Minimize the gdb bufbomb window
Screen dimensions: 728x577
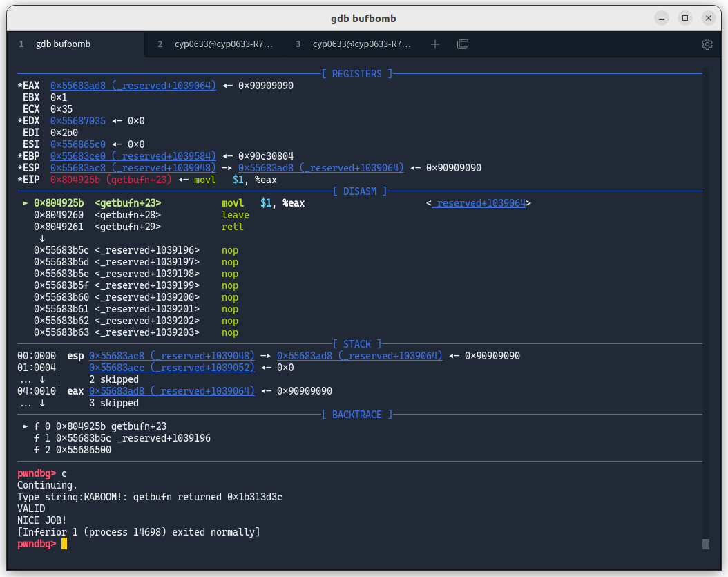[x=662, y=19]
